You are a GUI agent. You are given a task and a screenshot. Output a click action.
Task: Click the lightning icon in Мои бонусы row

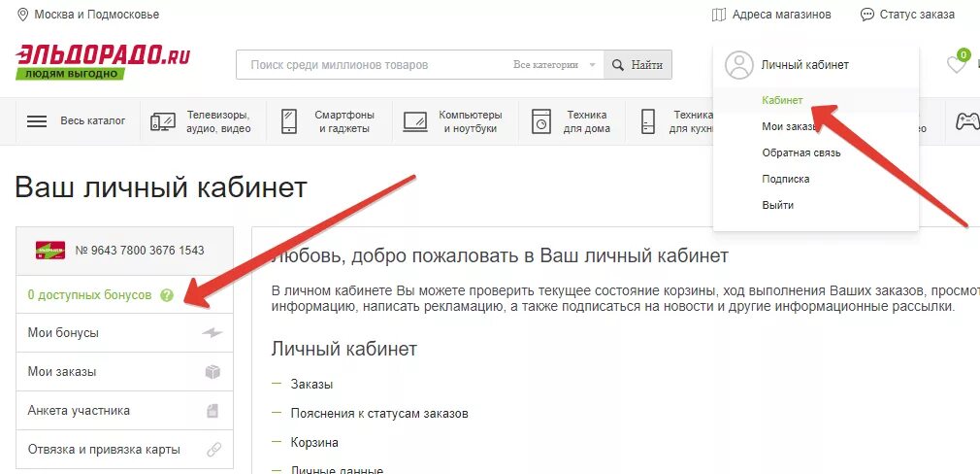tap(212, 333)
